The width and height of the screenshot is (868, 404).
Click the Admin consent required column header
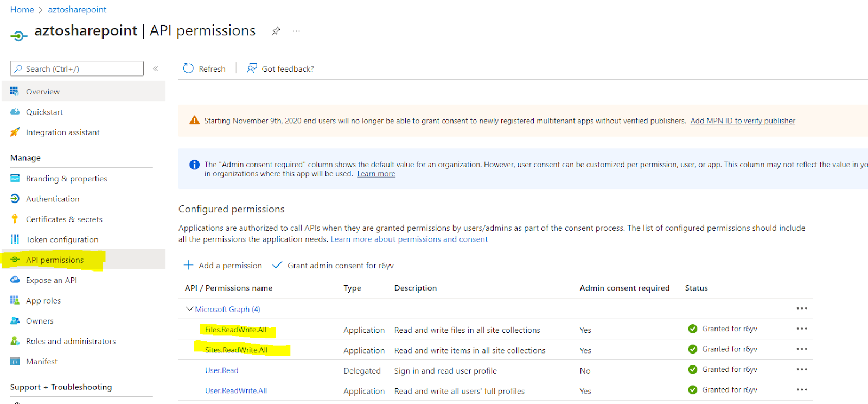pyautogui.click(x=624, y=288)
